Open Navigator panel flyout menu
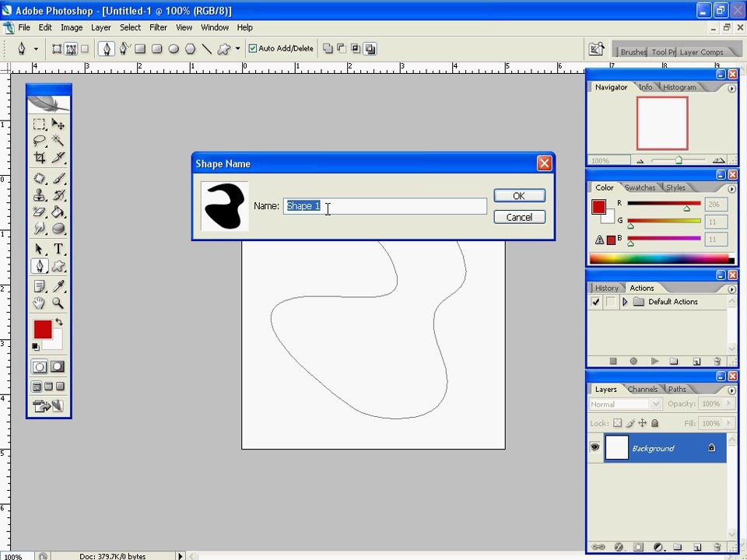This screenshot has width=747, height=560. (731, 89)
